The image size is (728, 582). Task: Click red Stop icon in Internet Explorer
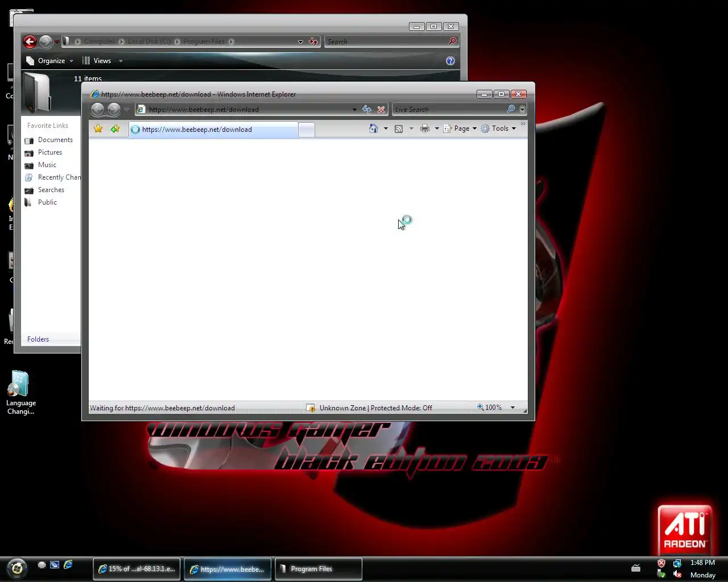(381, 109)
